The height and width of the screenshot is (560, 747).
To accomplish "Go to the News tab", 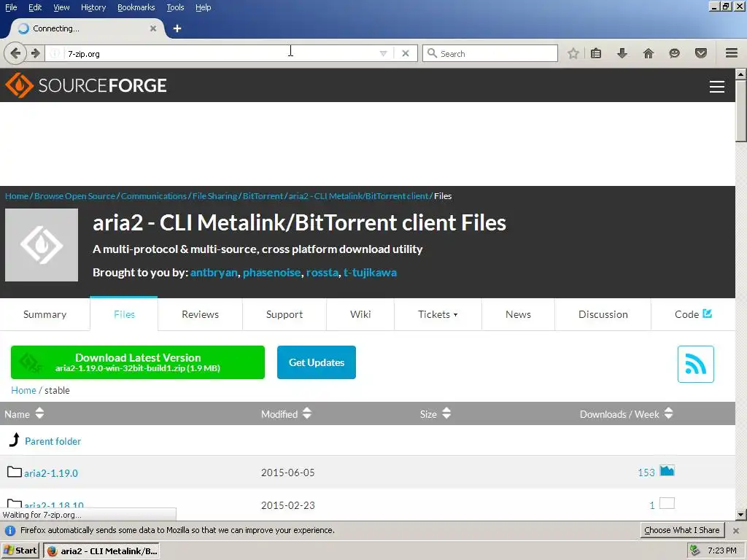I will tap(519, 314).
